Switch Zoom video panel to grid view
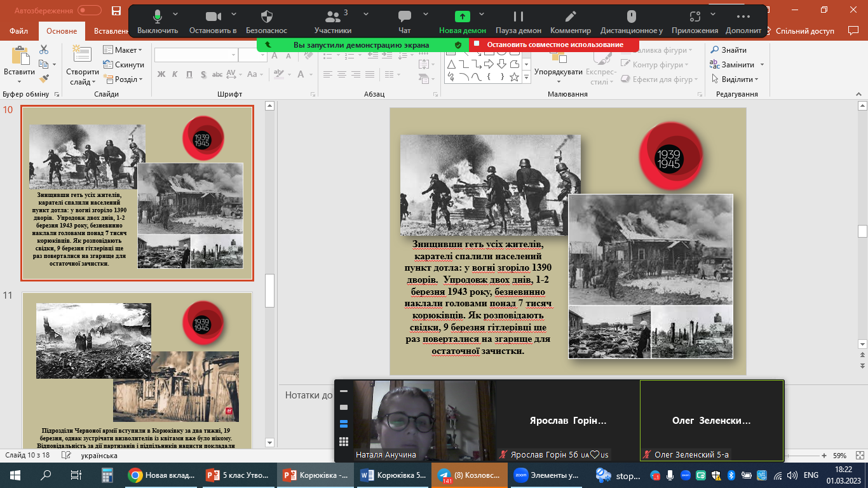868x488 pixels. pos(344,442)
